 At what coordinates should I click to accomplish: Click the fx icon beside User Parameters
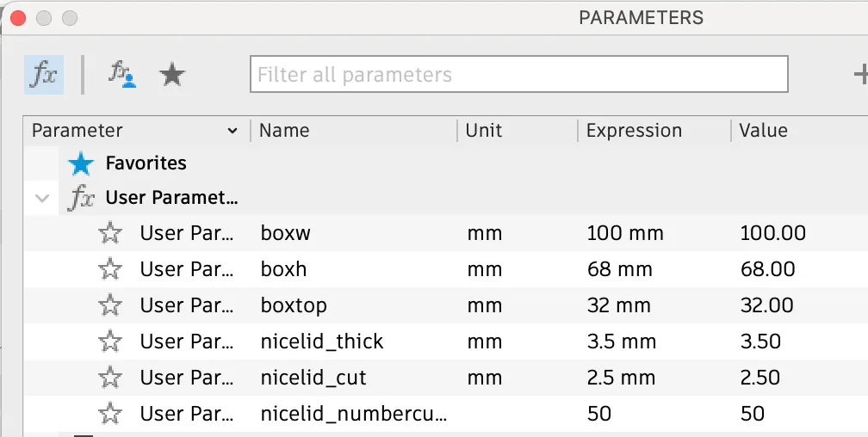tap(82, 199)
